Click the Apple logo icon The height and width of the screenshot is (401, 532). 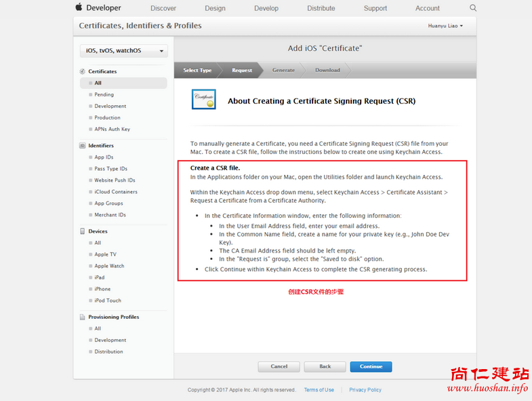79,7
